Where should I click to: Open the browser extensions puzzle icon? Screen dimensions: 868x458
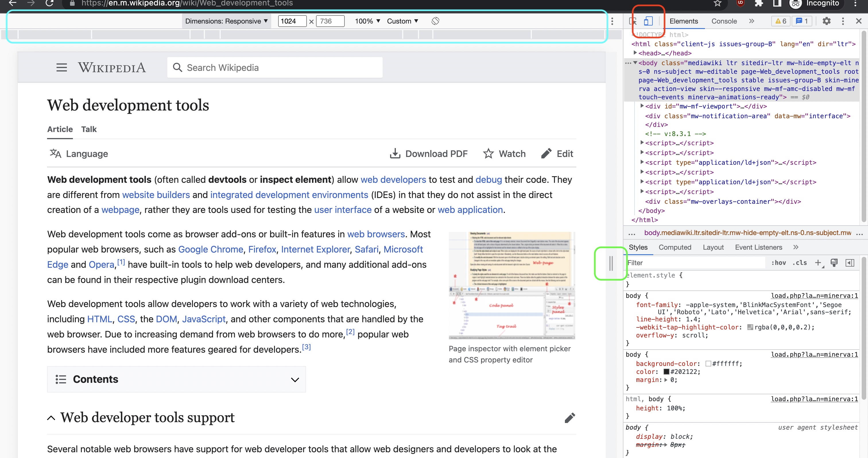(x=759, y=3)
